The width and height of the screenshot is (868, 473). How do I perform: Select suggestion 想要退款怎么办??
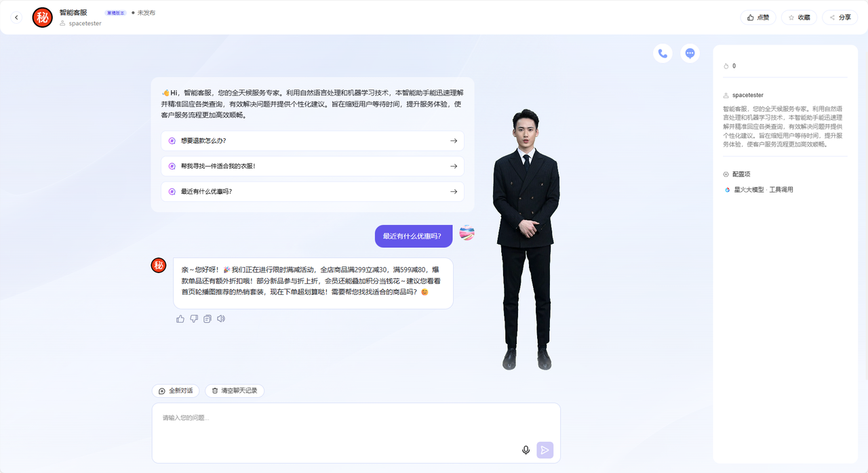point(313,141)
